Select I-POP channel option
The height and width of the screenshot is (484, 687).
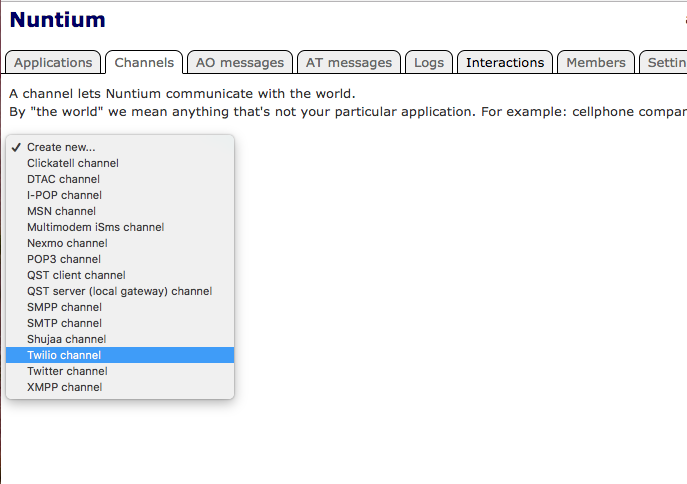pos(120,195)
